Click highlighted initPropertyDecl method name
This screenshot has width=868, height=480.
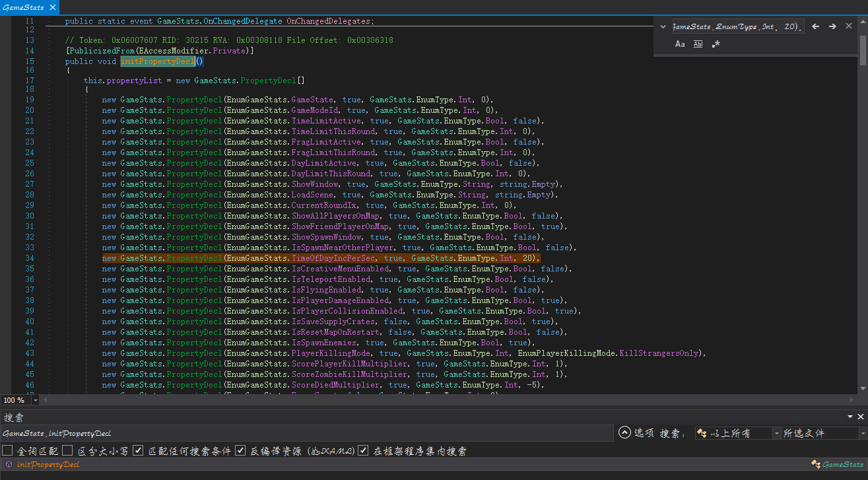(x=158, y=61)
